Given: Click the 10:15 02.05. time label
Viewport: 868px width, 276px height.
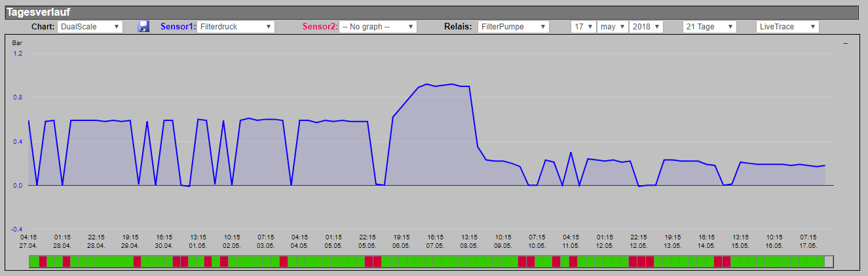Looking at the screenshot, I should (232, 241).
